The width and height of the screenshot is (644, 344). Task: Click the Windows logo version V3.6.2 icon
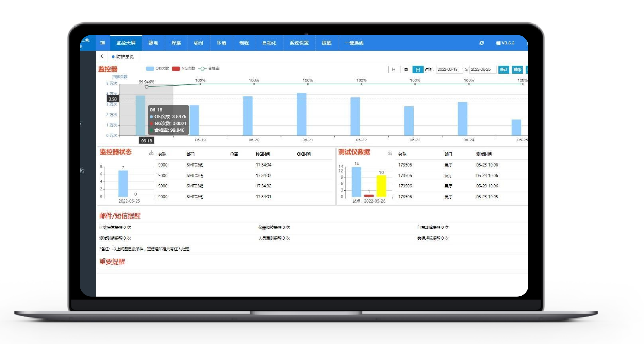pos(498,43)
